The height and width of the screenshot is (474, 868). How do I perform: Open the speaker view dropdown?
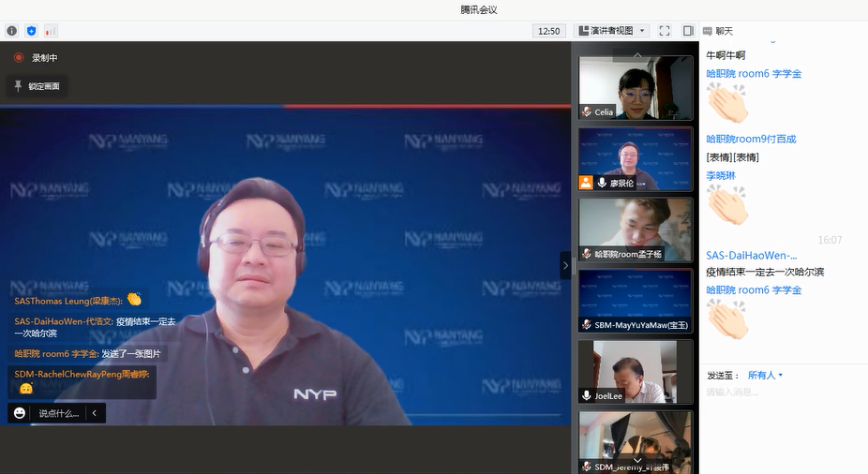[x=612, y=31]
